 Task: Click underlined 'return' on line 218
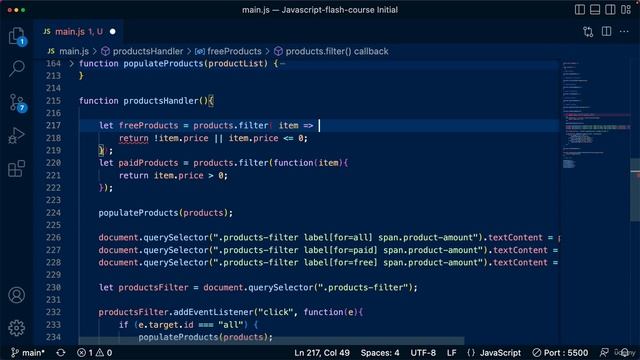[133, 138]
